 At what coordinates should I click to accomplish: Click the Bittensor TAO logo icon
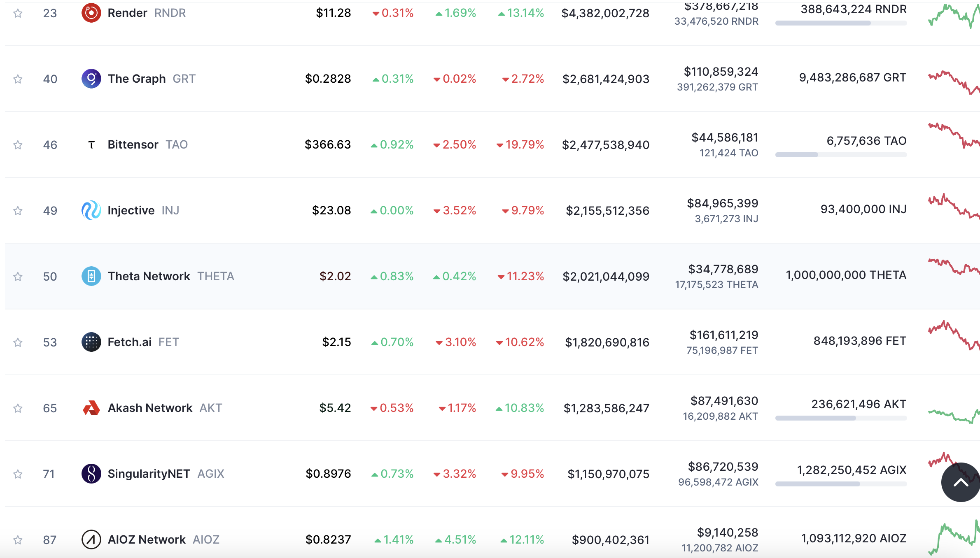[x=91, y=144]
